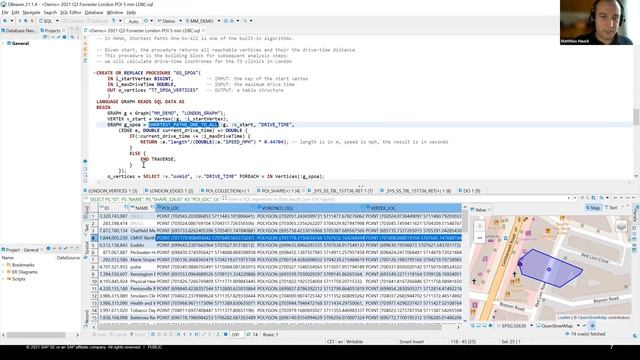Open the Window menu

pos(115,13)
